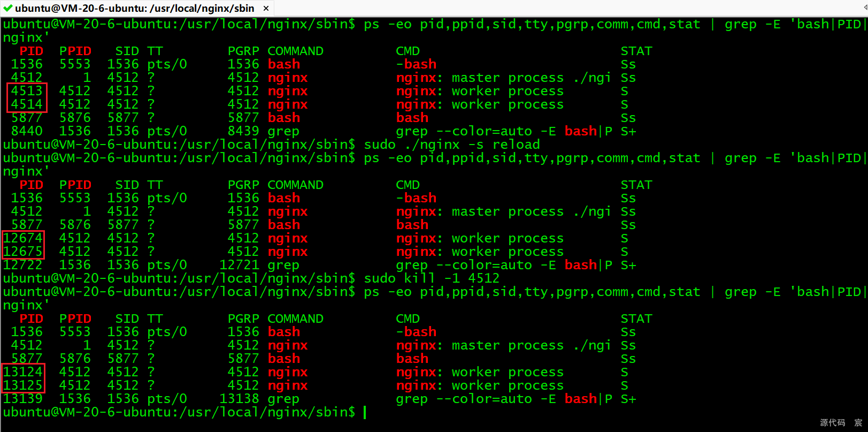
Task: Click 'grep' command name in the 8440 row
Action: coord(283,132)
